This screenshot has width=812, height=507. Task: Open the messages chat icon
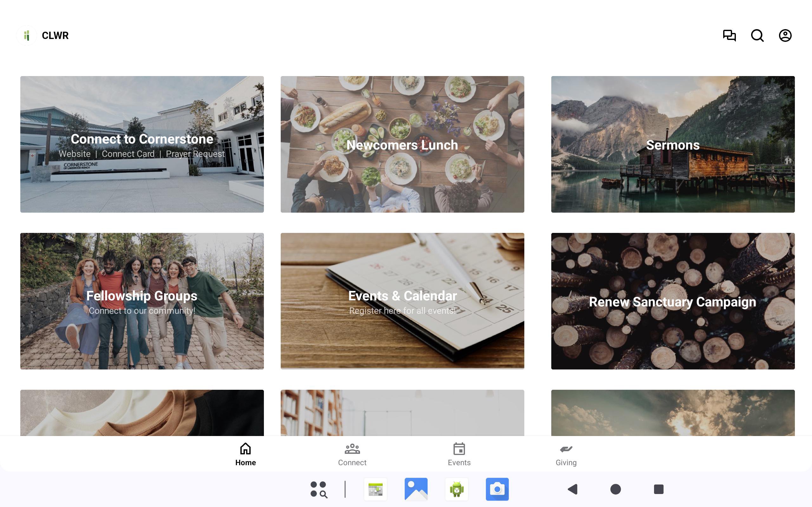tap(729, 35)
